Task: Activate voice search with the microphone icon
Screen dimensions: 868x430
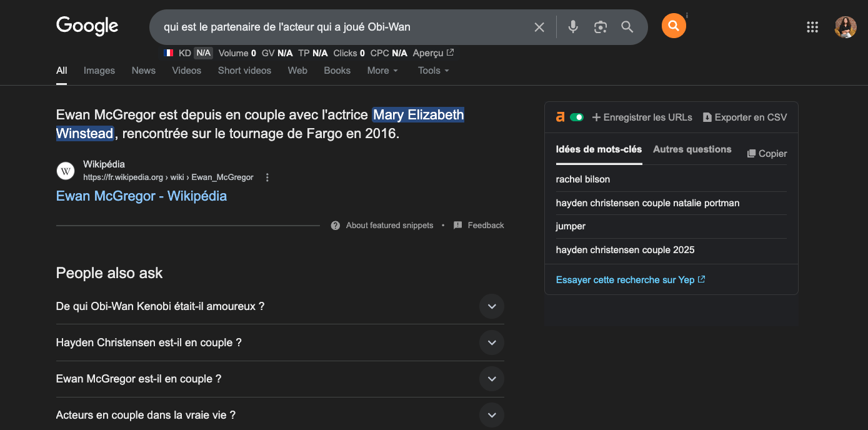Action: point(572,27)
